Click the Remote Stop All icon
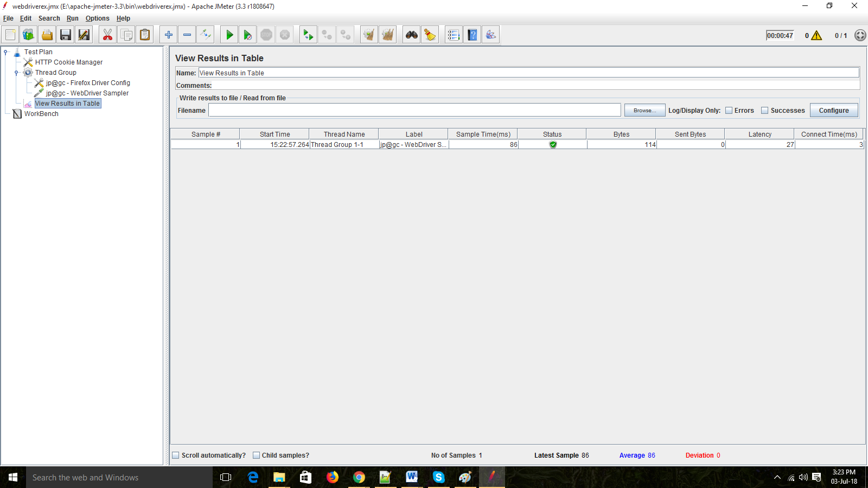 click(x=327, y=35)
